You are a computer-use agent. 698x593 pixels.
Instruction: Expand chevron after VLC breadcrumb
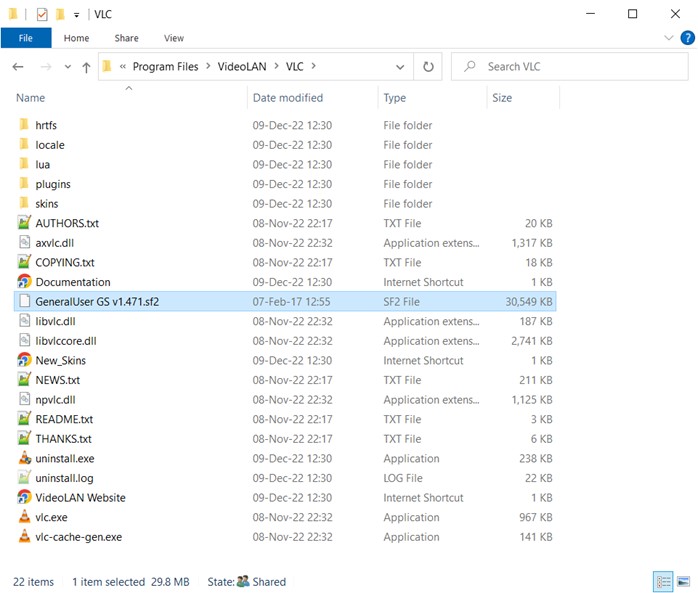tap(313, 66)
